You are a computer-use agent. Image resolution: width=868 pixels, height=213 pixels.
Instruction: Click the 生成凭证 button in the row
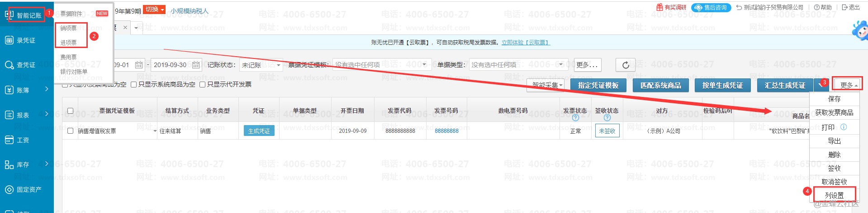[259, 131]
